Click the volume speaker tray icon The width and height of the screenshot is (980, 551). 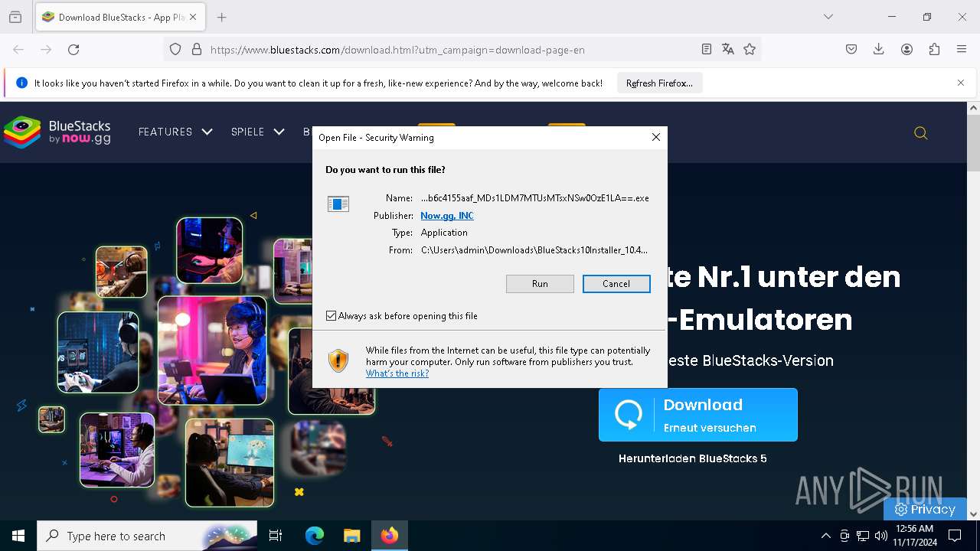point(880,536)
